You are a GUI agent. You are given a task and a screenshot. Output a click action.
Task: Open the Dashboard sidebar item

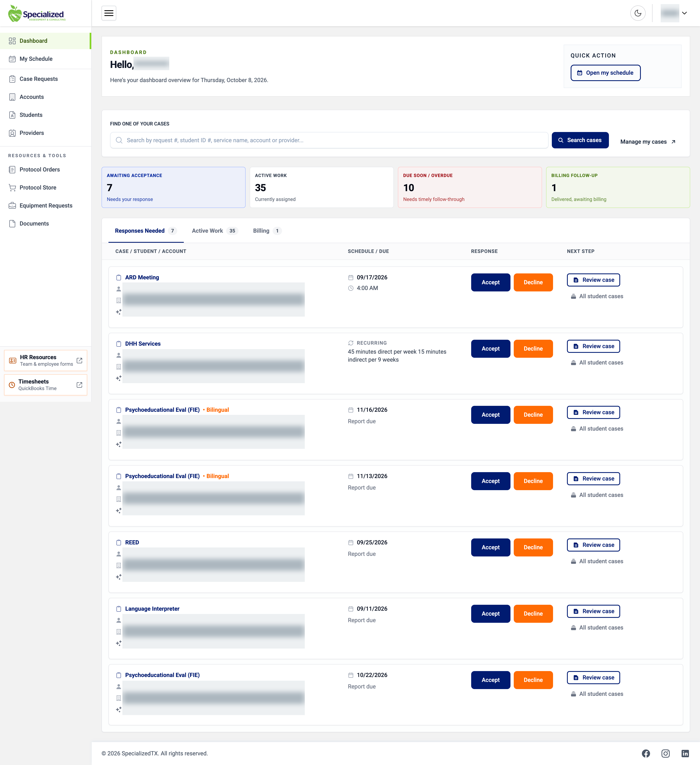coord(46,41)
